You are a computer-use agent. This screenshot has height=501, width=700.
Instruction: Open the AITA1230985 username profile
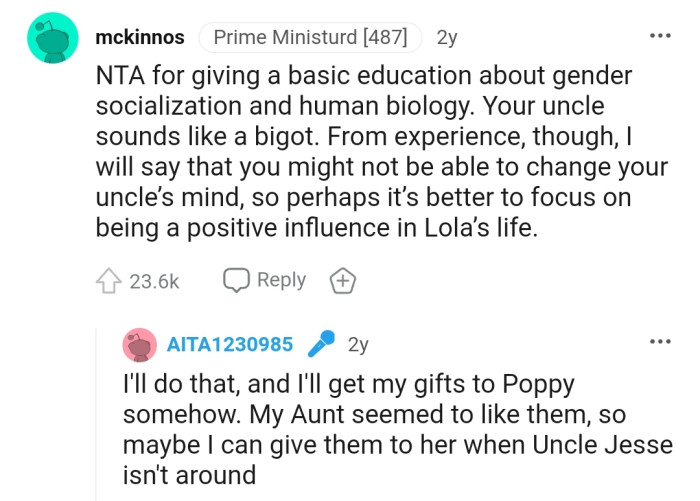pos(230,345)
